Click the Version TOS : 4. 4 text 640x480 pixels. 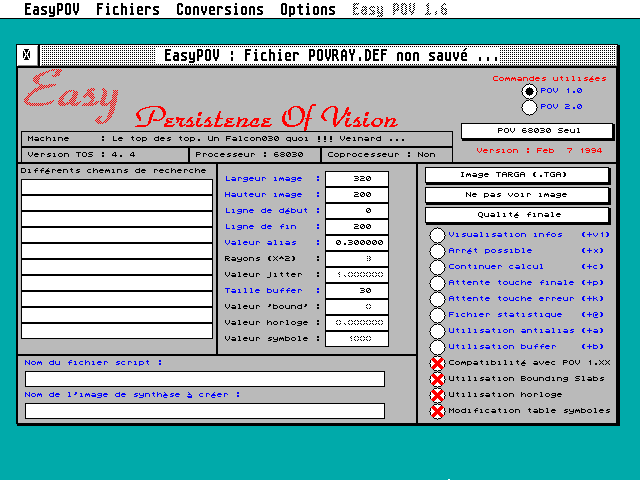[x=82, y=155]
